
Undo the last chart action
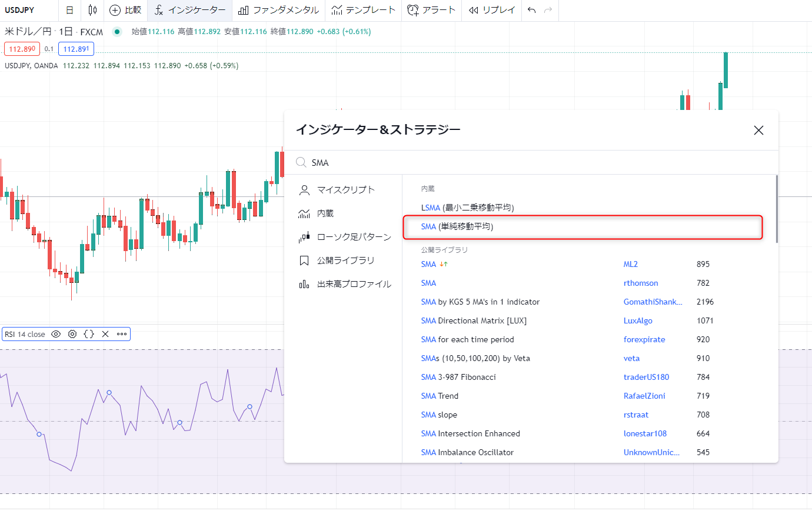pyautogui.click(x=531, y=10)
